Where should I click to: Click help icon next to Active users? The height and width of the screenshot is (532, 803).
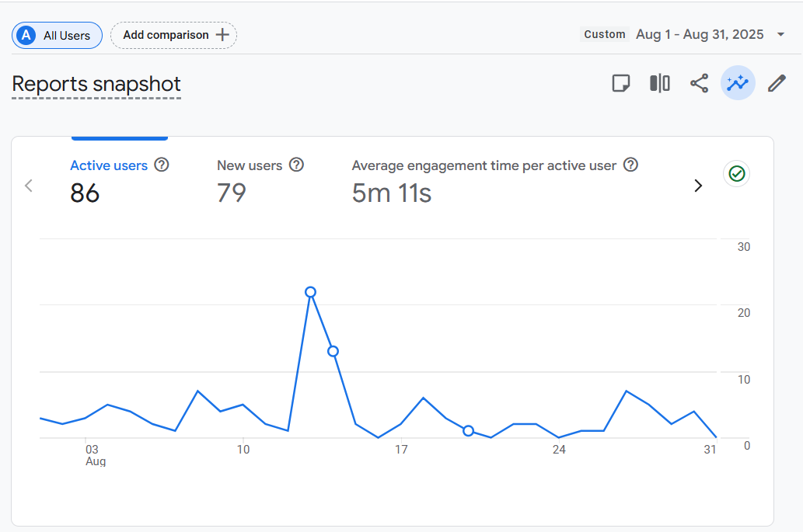point(162,165)
